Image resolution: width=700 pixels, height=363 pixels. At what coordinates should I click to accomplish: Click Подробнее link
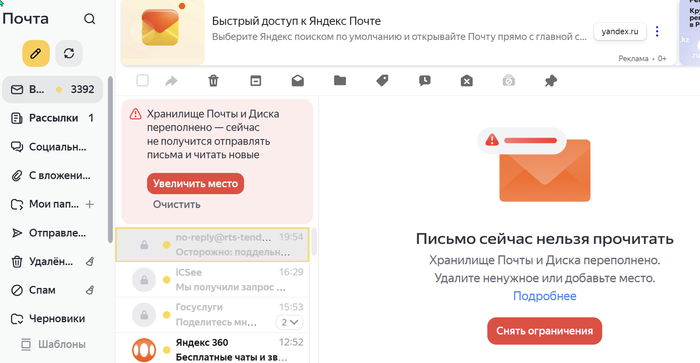tap(545, 296)
